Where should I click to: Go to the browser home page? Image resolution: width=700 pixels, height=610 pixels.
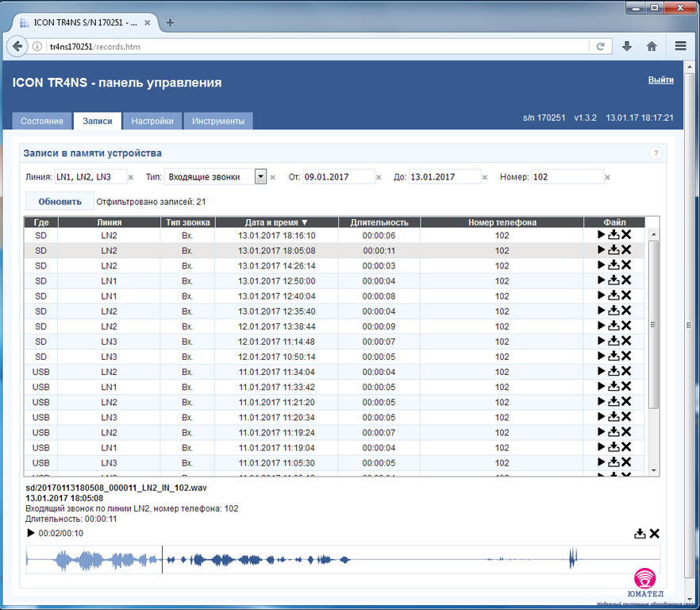[652, 46]
